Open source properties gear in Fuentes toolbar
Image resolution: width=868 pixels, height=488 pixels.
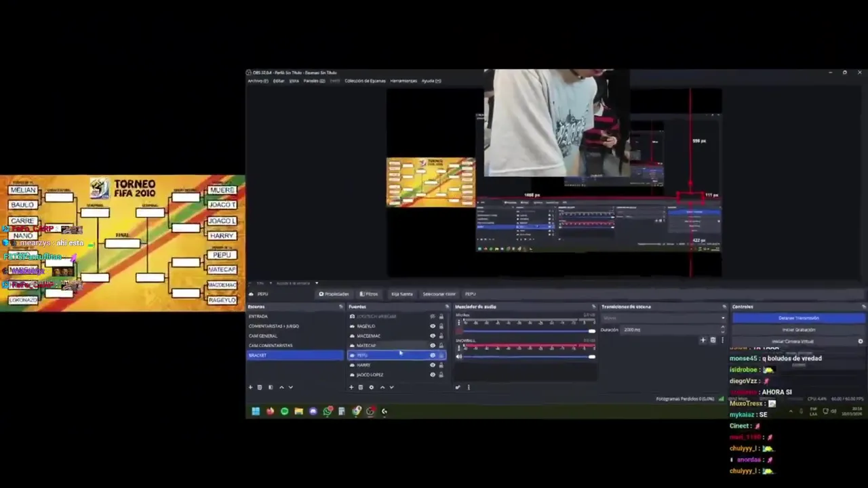(371, 387)
